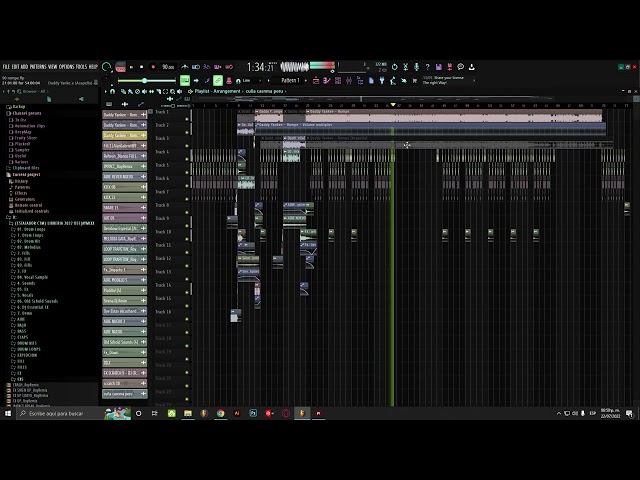Toggle wait for input to start playing
The height and width of the screenshot is (480, 640).
coord(196,67)
